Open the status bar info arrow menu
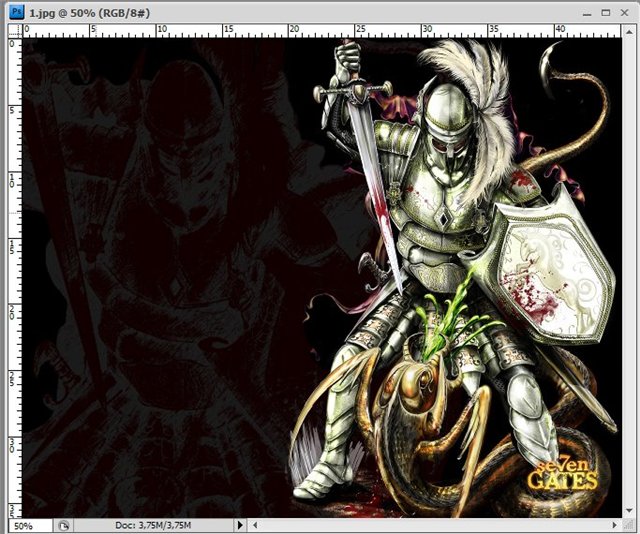The height and width of the screenshot is (534, 640). point(240,525)
